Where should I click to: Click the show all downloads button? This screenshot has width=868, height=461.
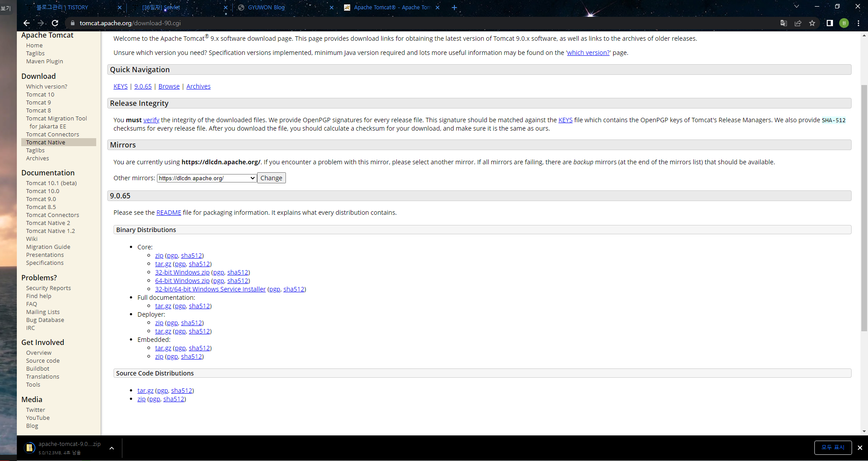tap(833, 448)
